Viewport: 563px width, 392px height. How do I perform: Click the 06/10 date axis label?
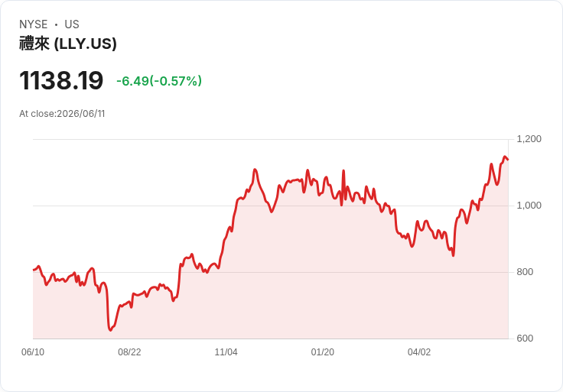33,352
